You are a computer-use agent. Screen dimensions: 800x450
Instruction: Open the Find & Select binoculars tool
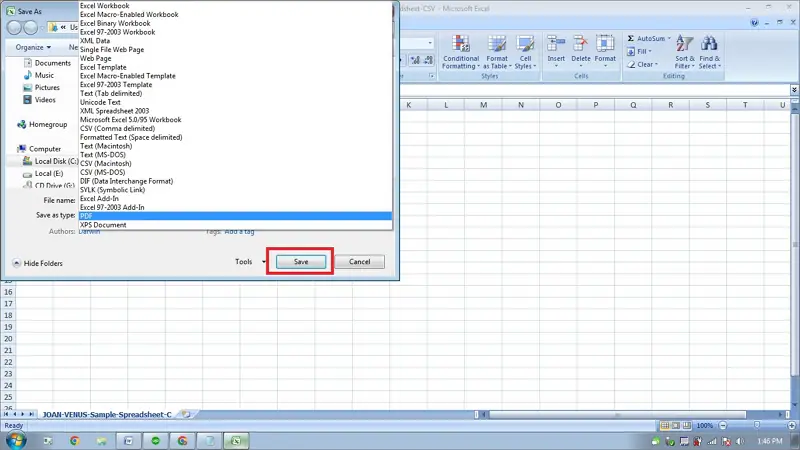709,52
